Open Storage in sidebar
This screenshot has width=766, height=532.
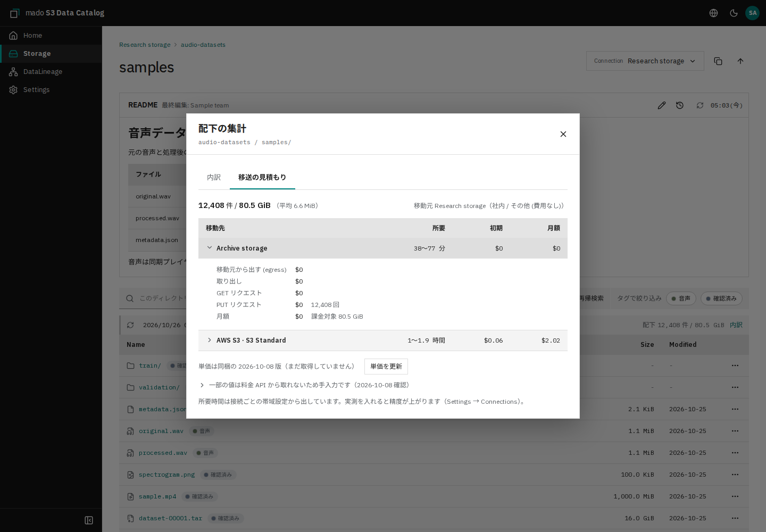click(51, 54)
